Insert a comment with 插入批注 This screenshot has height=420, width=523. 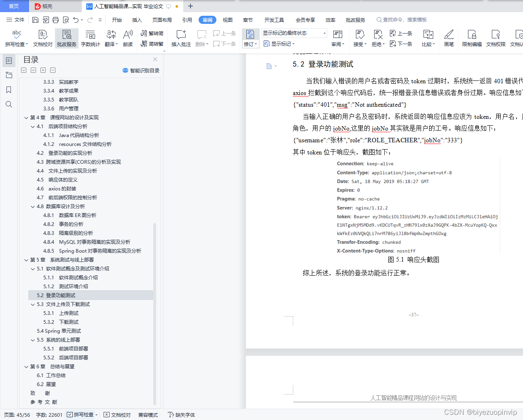tap(181, 38)
